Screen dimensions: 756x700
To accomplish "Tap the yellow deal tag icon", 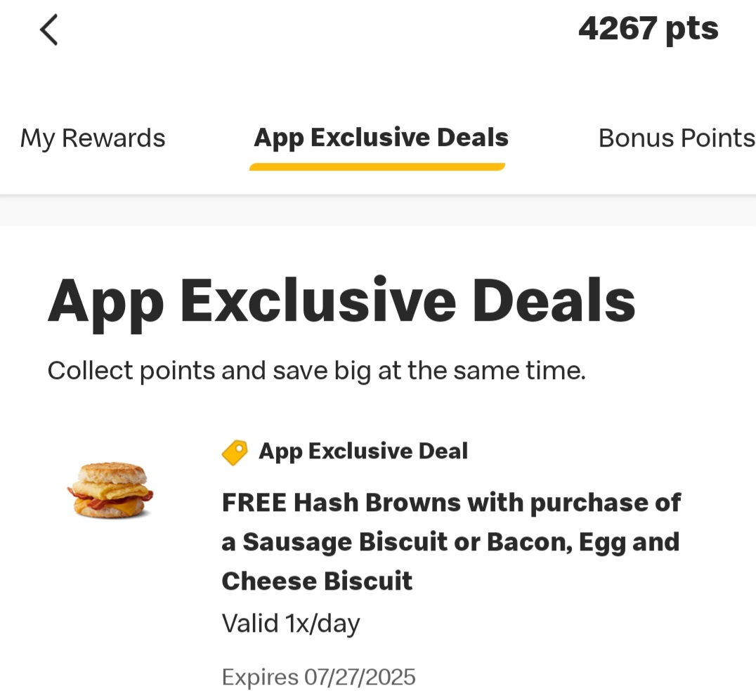I will pos(235,452).
